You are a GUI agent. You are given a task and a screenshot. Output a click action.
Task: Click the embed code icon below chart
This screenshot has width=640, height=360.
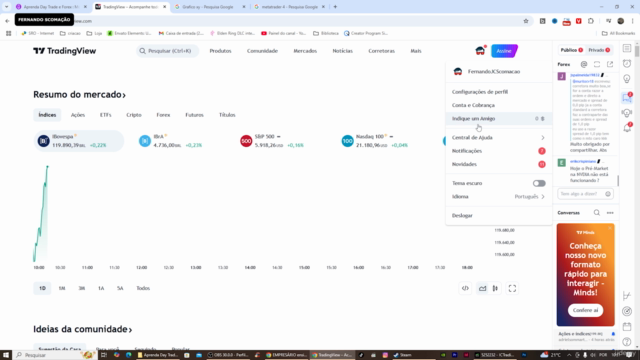[465, 288]
